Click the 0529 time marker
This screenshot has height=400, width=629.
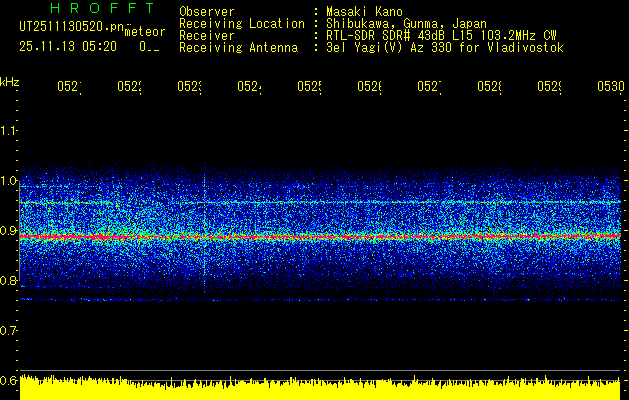click(x=549, y=86)
